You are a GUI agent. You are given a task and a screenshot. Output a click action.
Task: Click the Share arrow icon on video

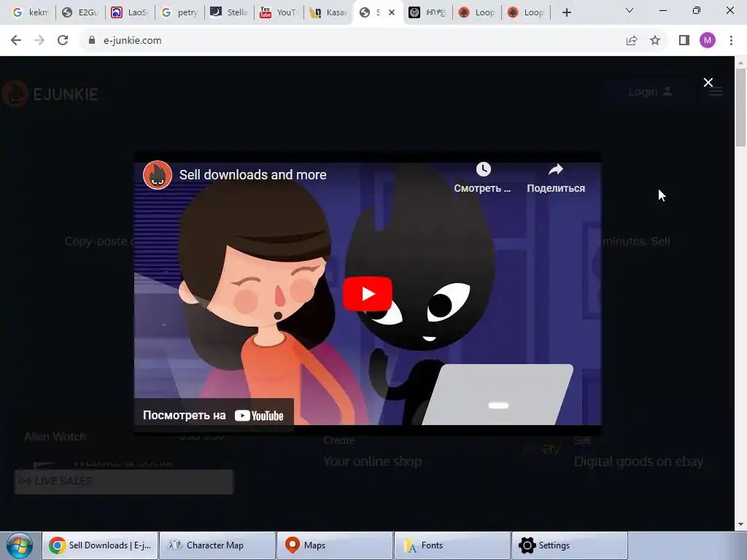[555, 169]
